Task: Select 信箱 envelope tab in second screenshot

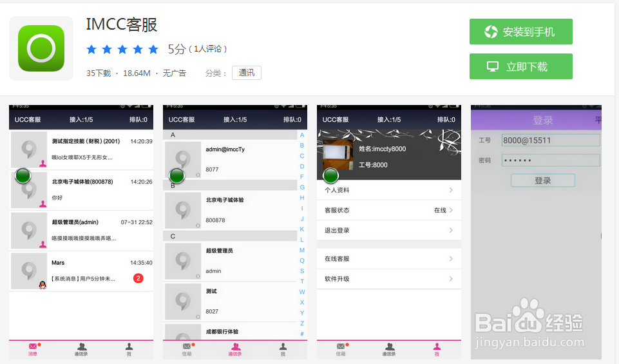Action: (187, 349)
